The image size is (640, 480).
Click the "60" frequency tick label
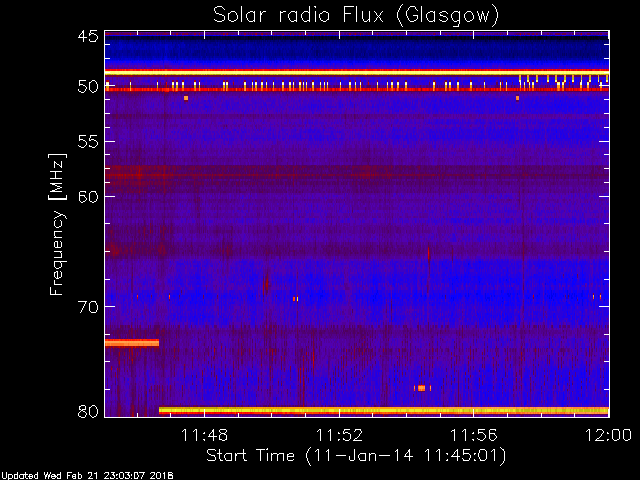point(89,197)
